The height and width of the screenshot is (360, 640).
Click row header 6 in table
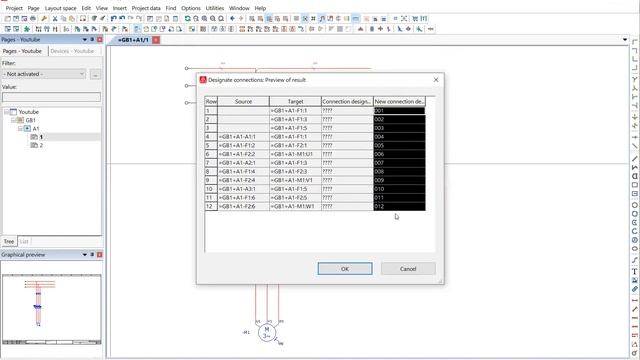click(211, 154)
